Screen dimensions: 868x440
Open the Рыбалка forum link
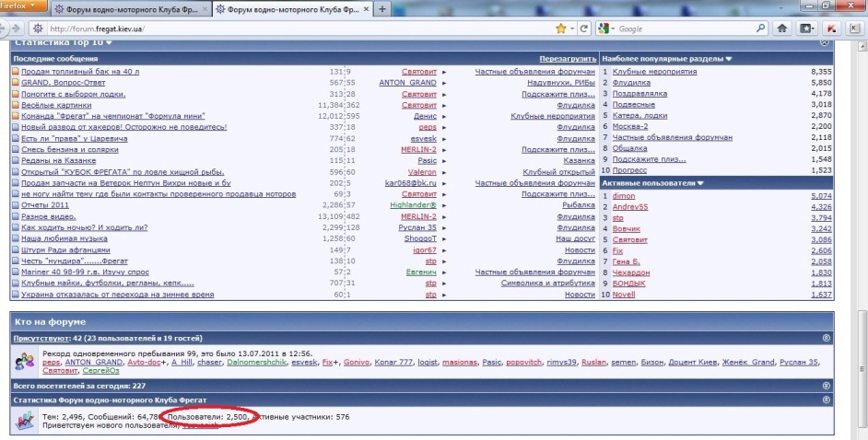tap(579, 205)
